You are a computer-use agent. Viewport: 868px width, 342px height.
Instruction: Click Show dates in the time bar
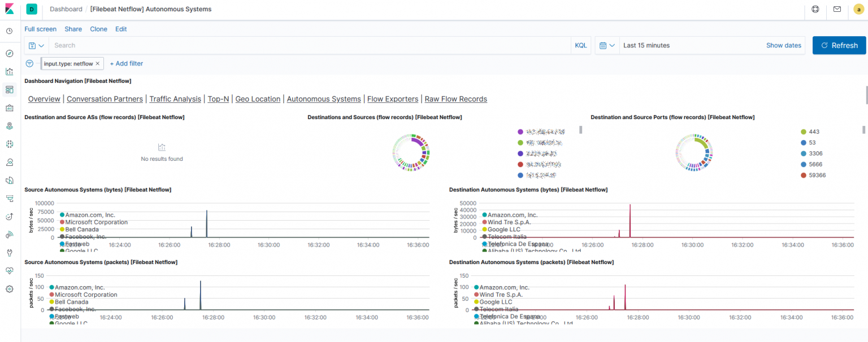click(783, 45)
